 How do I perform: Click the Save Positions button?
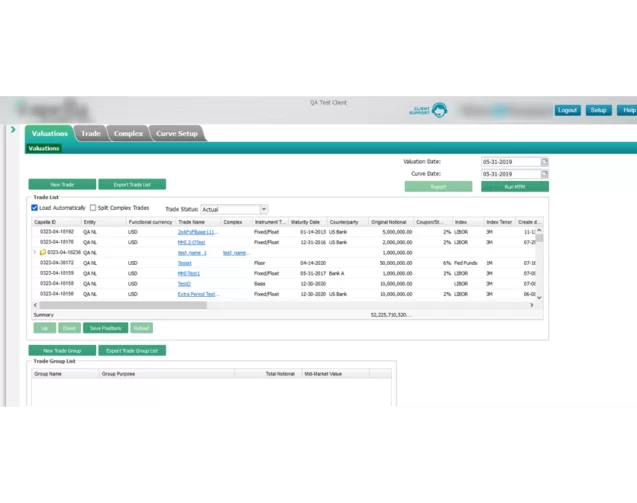click(x=106, y=328)
